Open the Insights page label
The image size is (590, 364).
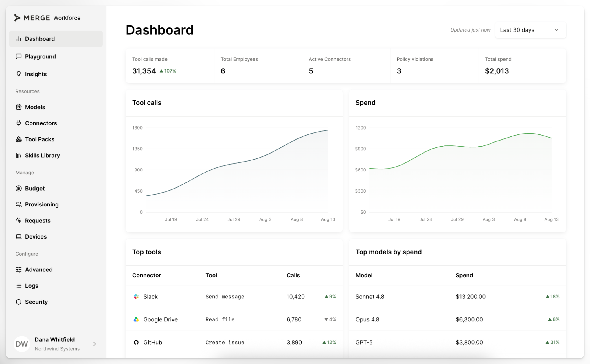pos(36,74)
